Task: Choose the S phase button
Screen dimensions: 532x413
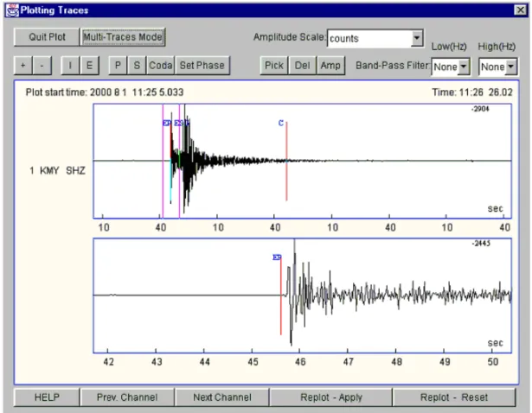Action: (137, 66)
